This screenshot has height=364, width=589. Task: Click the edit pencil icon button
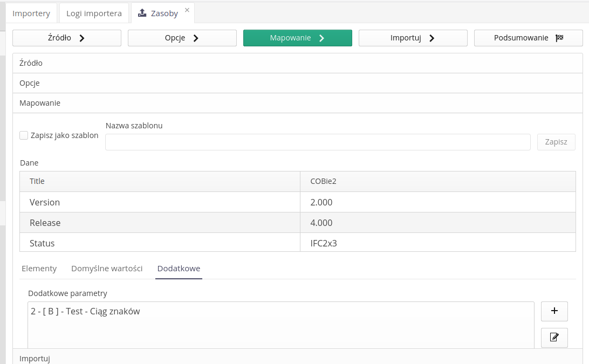pos(554,338)
